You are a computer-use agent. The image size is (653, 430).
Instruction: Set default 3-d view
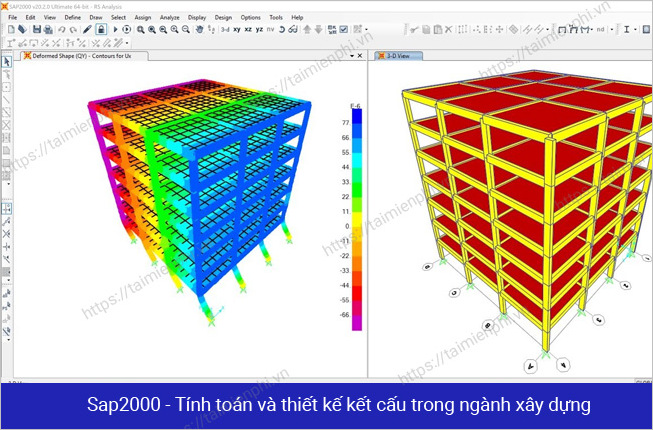225,29
